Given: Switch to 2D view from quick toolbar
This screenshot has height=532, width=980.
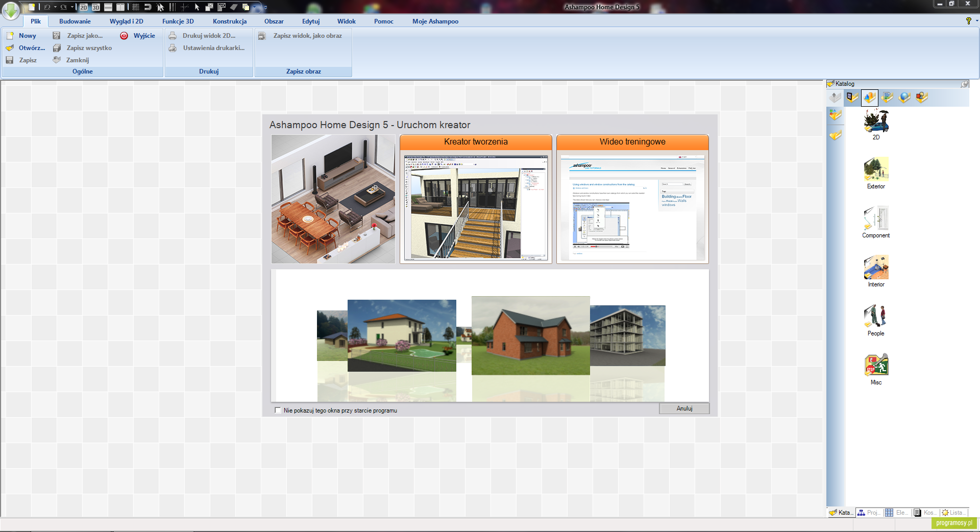Looking at the screenshot, I should coord(84,7).
